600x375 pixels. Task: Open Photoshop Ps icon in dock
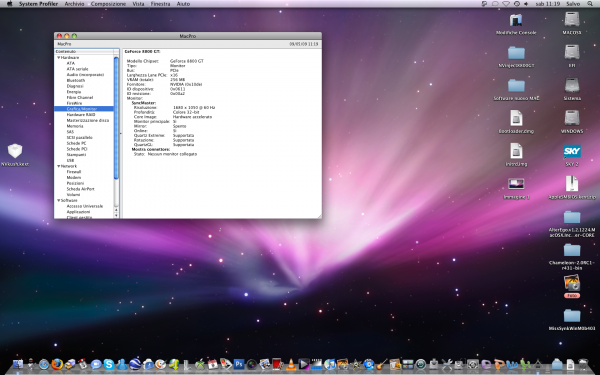(x=239, y=364)
